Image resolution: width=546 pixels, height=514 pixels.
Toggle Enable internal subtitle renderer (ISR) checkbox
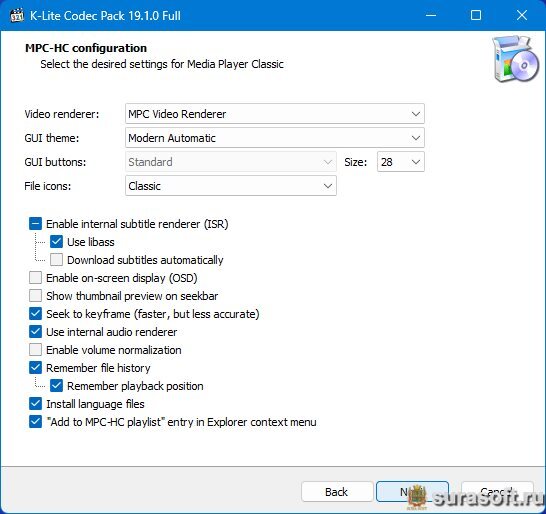(x=36, y=224)
